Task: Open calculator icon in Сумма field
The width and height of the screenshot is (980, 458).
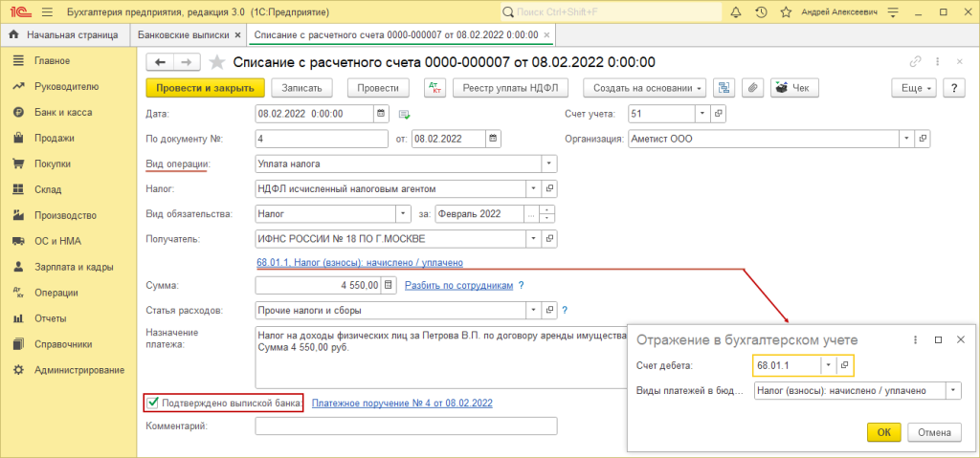Action: coord(388,285)
